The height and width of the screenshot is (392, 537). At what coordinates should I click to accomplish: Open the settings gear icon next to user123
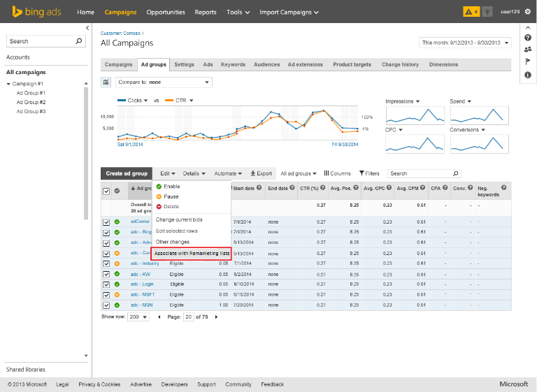click(x=528, y=12)
